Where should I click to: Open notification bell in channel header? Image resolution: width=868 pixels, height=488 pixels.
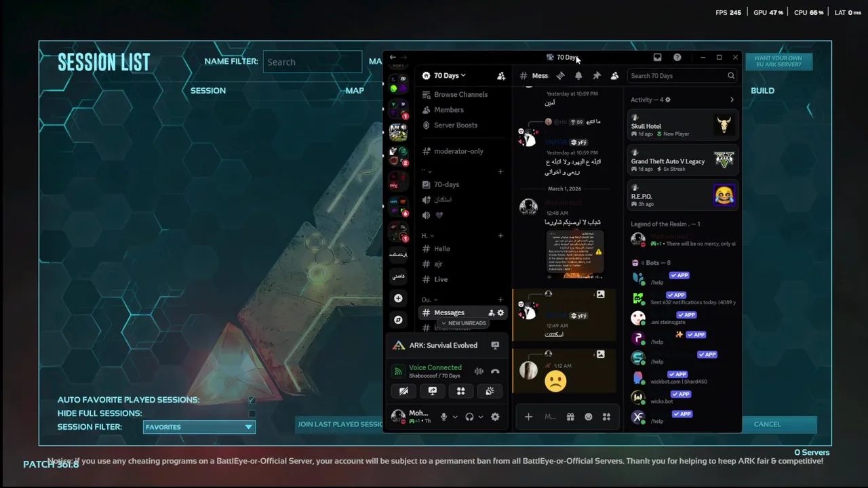click(x=578, y=76)
